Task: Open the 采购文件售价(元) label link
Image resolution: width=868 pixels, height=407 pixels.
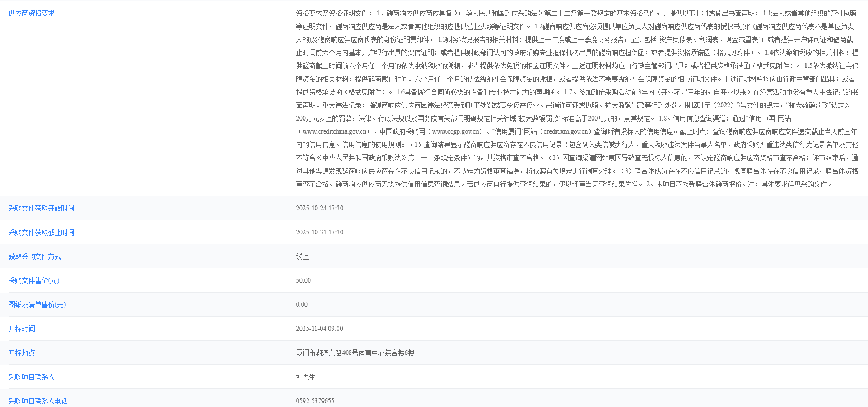Action: pos(33,280)
